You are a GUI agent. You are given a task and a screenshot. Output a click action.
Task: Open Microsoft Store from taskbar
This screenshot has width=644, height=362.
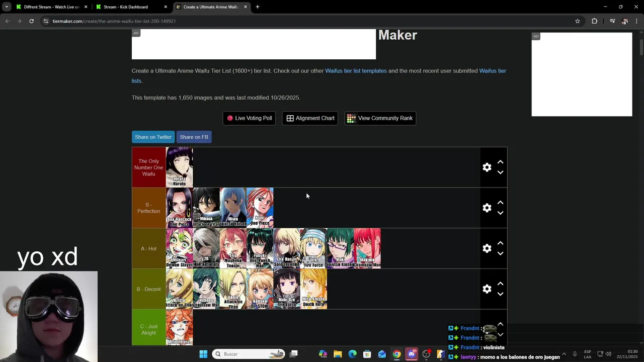pos(367,354)
